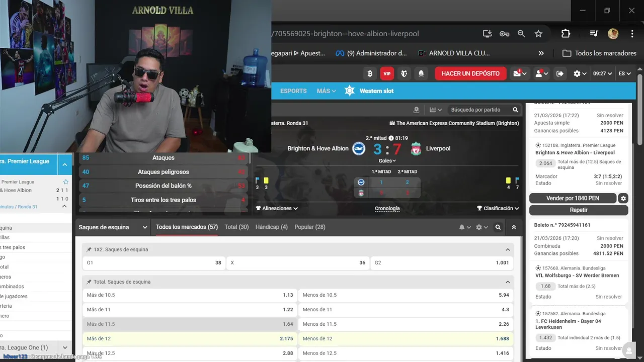The image size is (644, 362).
Task: Open Western slot menu item
Action: (x=376, y=91)
